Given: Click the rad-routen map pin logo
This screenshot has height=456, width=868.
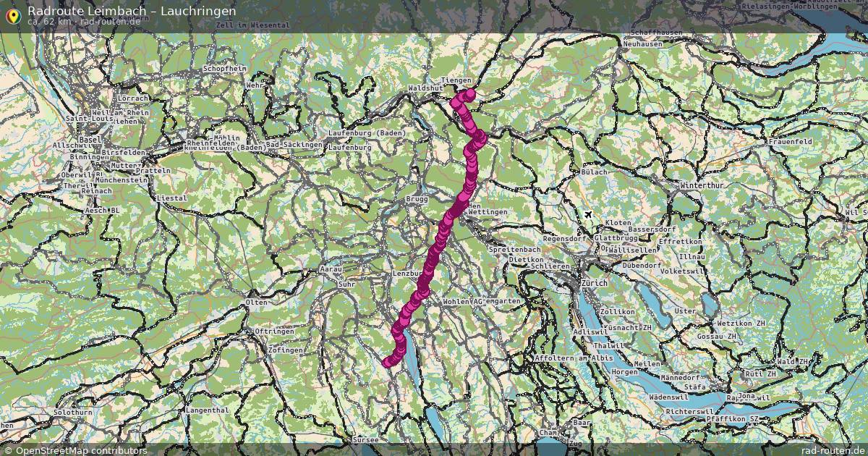Looking at the screenshot, I should click(12, 16).
